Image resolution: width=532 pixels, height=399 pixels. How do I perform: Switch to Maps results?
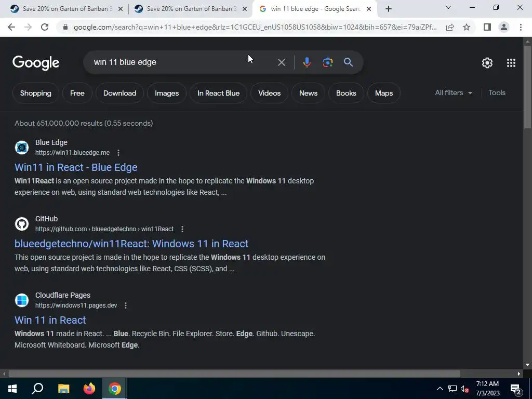click(384, 93)
